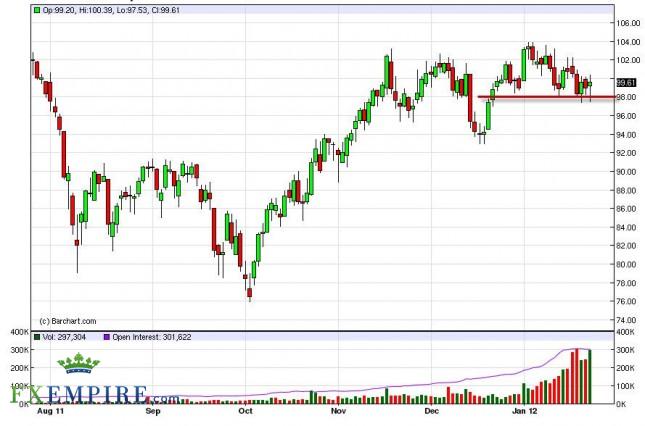Click the highlighted 99.61 current price tag
645x426 pixels.
pyautogui.click(x=626, y=83)
